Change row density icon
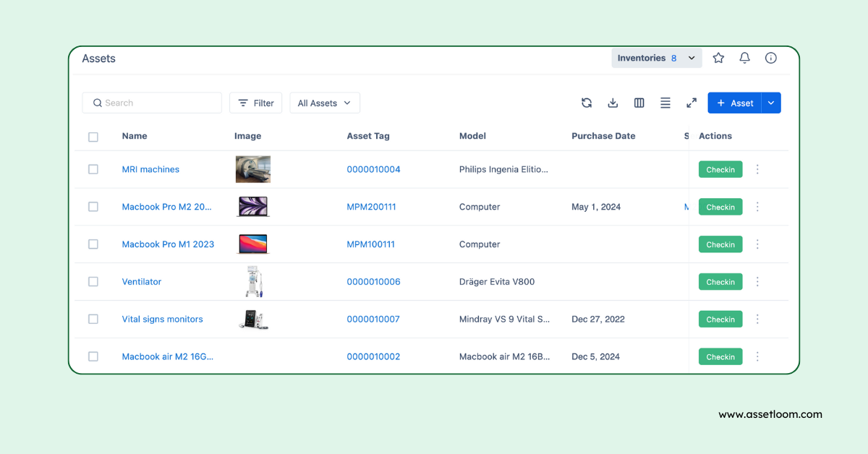This screenshot has width=868, height=454. pyautogui.click(x=665, y=103)
